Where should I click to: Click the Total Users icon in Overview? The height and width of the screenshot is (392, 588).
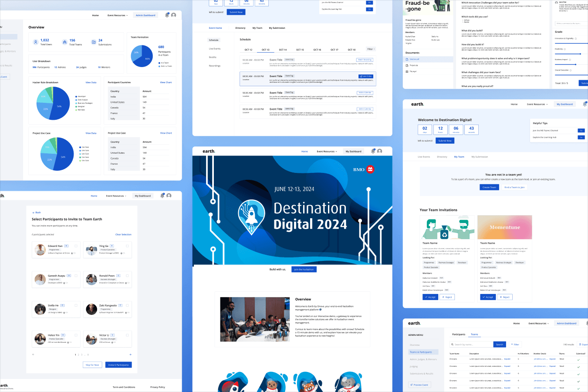tap(35, 42)
